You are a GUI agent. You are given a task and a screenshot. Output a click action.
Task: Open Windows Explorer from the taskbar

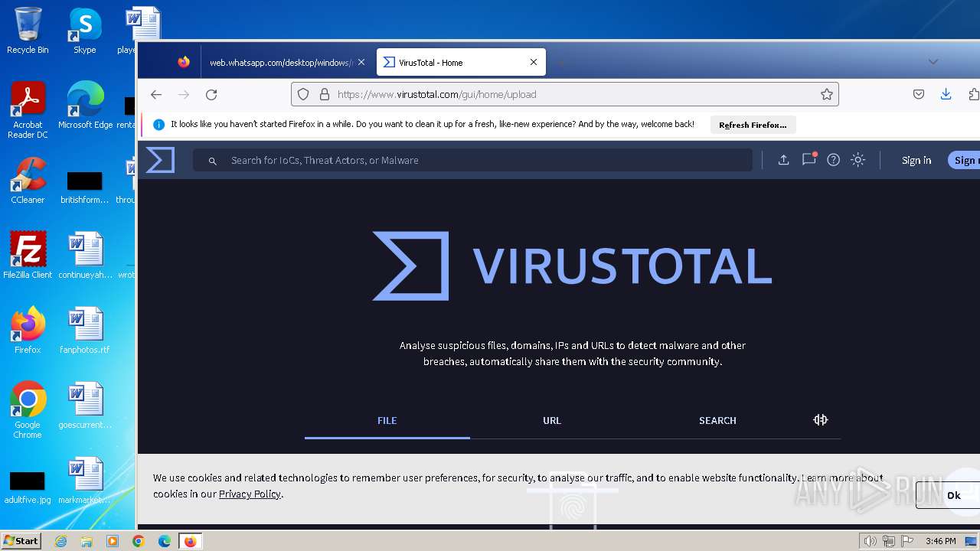pyautogui.click(x=87, y=541)
